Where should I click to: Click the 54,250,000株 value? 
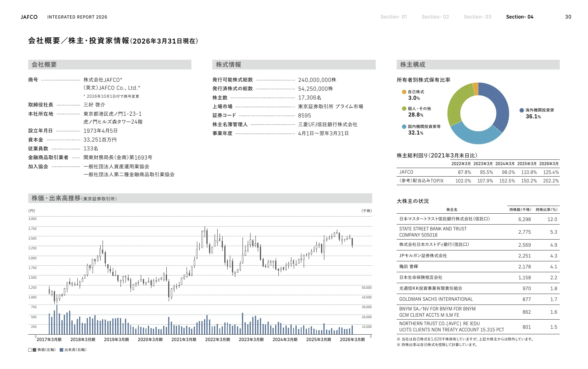coord(315,89)
